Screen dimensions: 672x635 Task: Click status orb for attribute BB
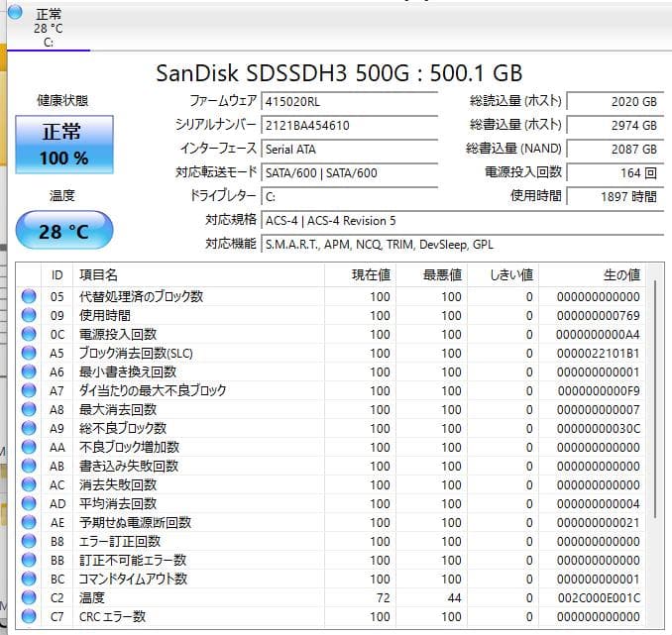[29, 561]
